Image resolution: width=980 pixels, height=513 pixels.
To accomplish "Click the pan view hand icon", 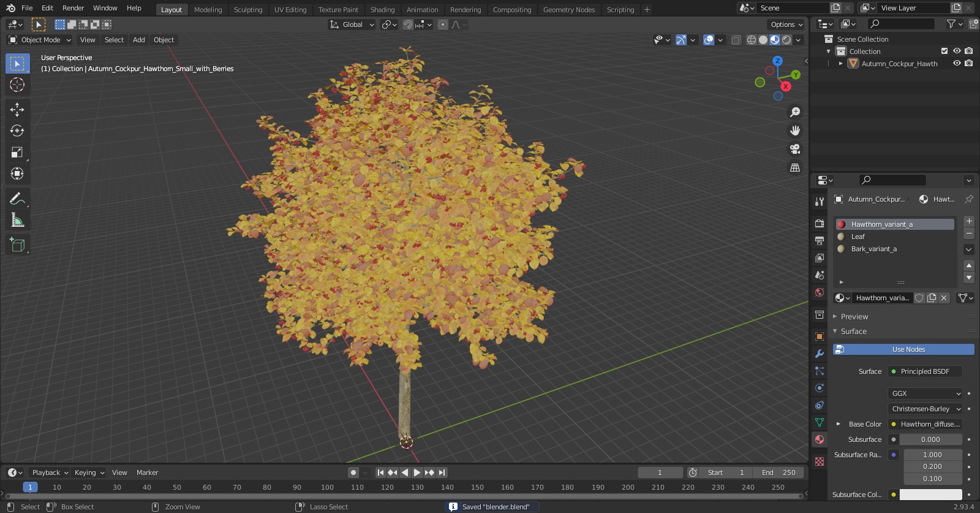I will pyautogui.click(x=795, y=131).
